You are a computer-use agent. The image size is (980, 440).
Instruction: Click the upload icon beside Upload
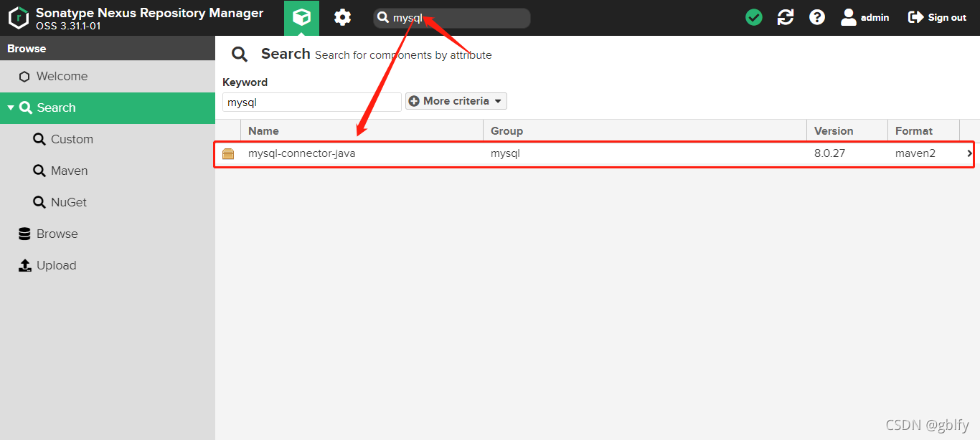pos(24,265)
